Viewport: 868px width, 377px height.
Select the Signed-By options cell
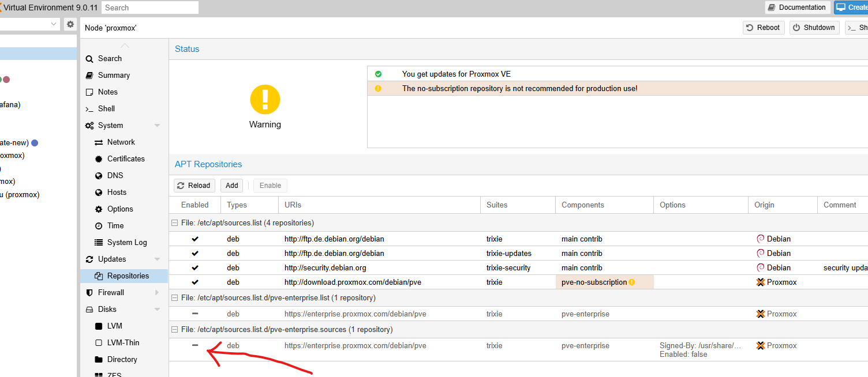(x=701, y=350)
